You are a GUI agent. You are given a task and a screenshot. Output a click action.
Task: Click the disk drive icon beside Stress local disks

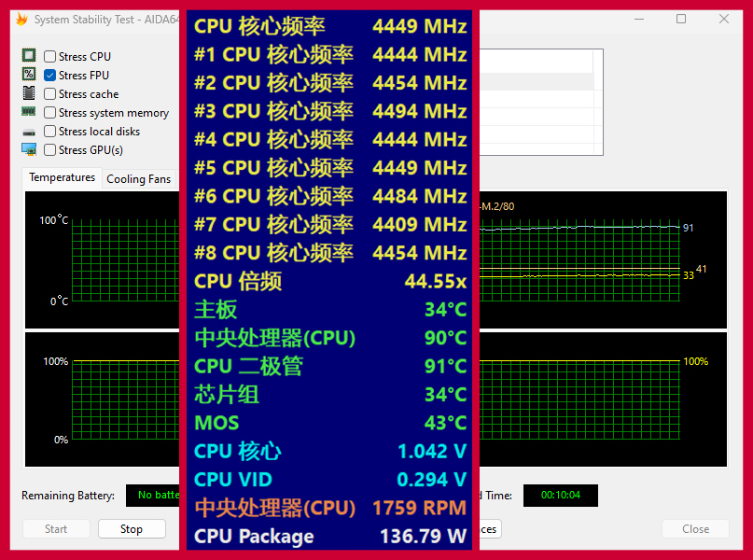coord(29,133)
